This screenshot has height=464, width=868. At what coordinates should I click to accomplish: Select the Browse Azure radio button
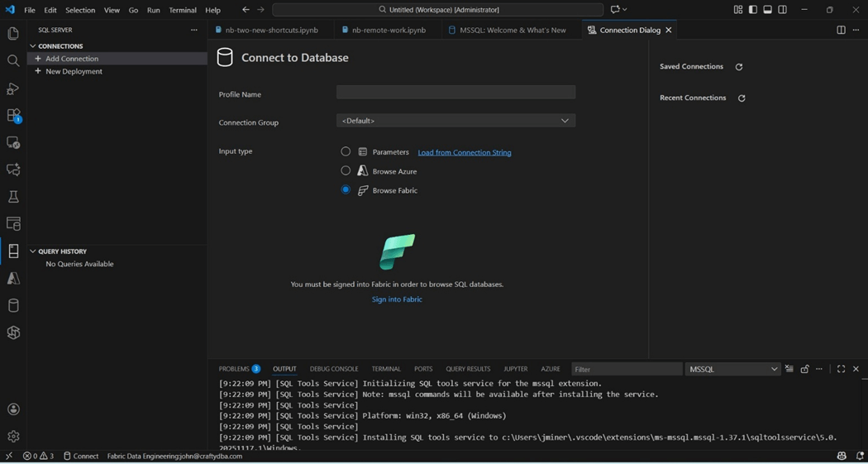pos(346,171)
